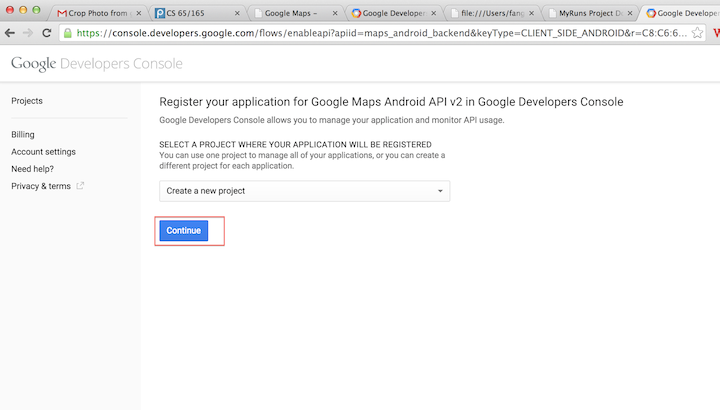Click the favicon on the CS 65/165 tab
The width and height of the screenshot is (720, 410).
(160, 13)
